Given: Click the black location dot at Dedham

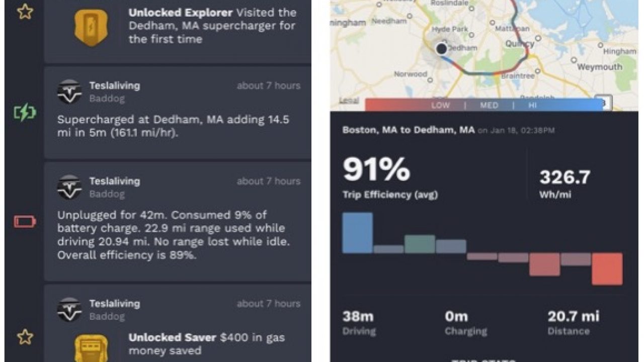Looking at the screenshot, I should click(x=441, y=49).
